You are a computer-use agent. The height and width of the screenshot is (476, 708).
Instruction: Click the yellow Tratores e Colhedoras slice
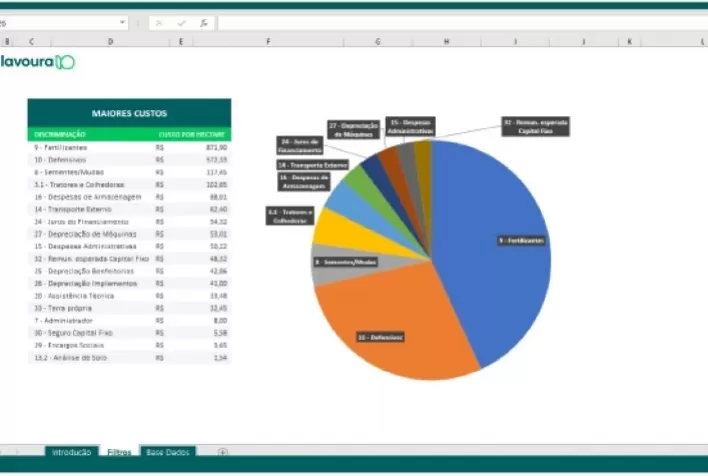(343, 233)
